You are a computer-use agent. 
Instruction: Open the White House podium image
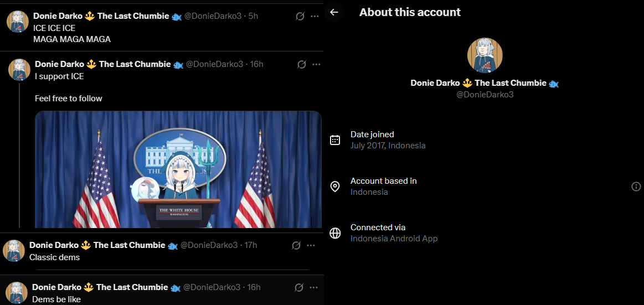(x=178, y=169)
